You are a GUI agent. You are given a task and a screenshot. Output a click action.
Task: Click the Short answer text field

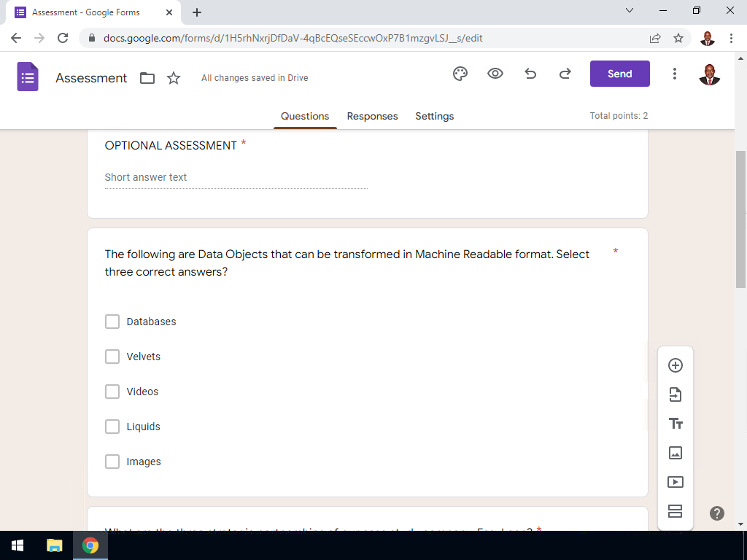coord(236,178)
